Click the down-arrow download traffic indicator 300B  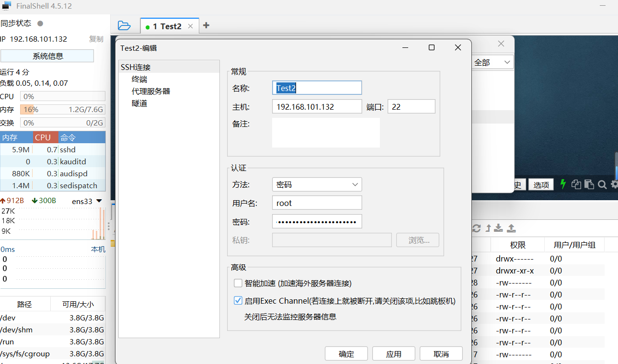[x=44, y=201]
